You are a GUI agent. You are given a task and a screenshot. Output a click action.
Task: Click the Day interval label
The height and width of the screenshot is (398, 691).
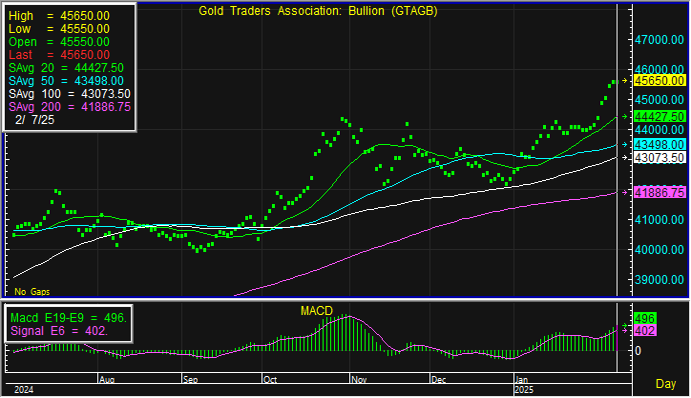pos(666,384)
